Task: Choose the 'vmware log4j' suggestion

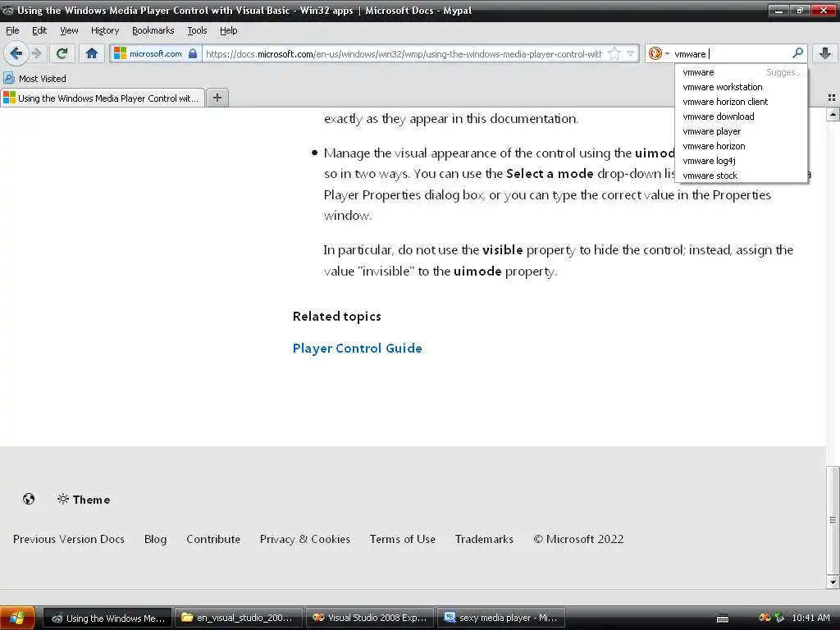Action: 742,161
